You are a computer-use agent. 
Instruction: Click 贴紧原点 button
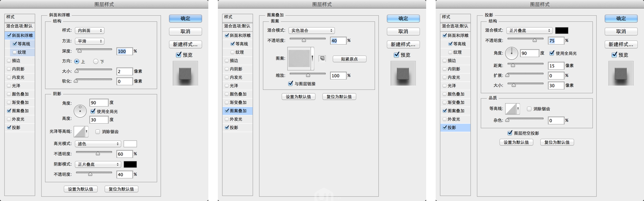click(349, 59)
